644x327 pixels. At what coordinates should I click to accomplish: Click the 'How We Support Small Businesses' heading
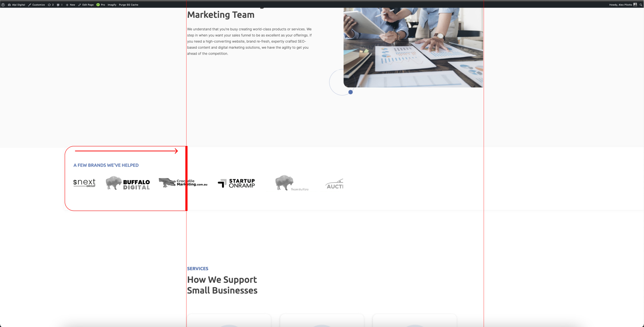[x=222, y=285]
